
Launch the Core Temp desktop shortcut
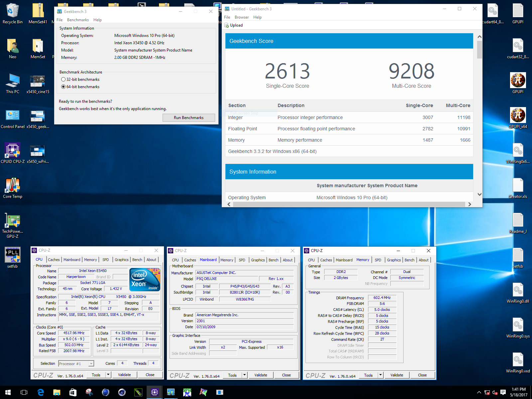[13, 189]
